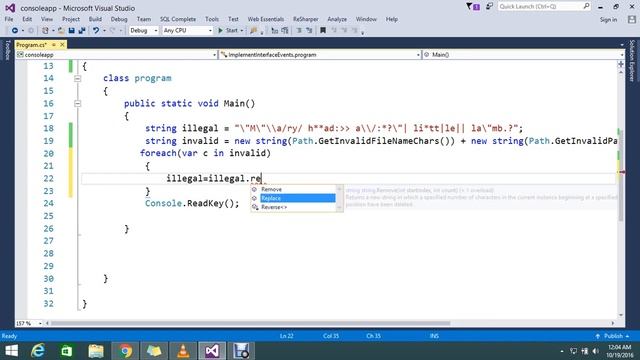This screenshot has width=640, height=360.
Task: Collapse the Main() method outline region
Action: [78, 104]
